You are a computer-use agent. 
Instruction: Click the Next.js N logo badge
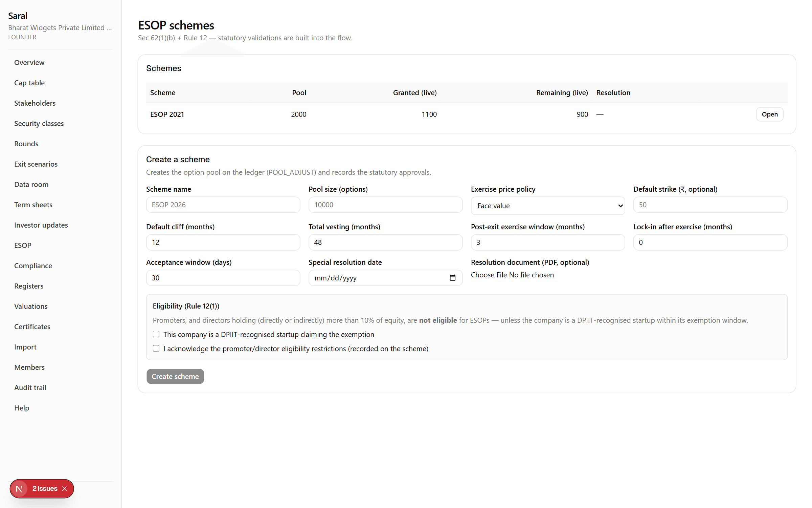(19, 489)
